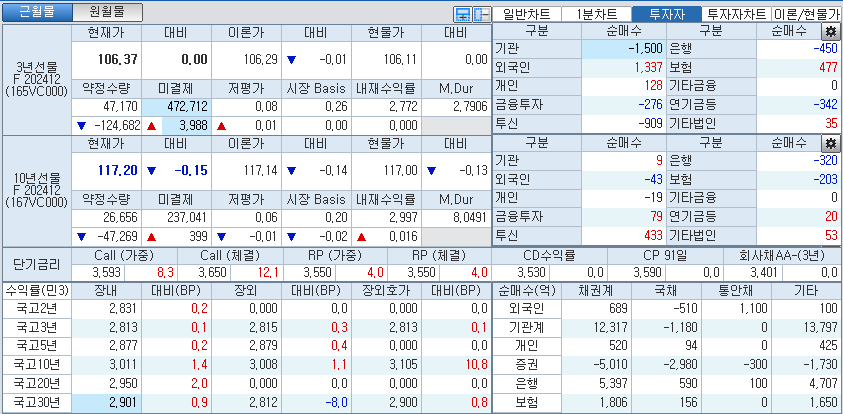The image size is (843, 414).
Task: Click theoretical price 117.14
Action: (x=260, y=171)
